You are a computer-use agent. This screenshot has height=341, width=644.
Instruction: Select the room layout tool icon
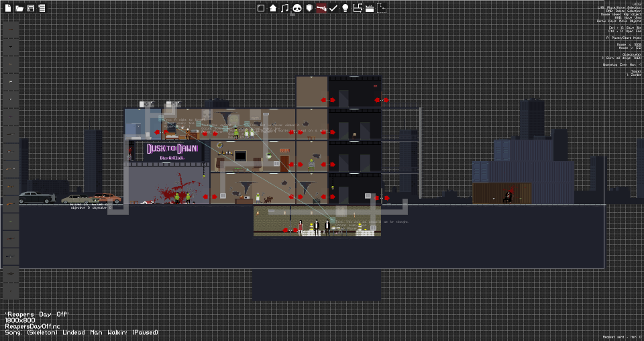coord(358,8)
